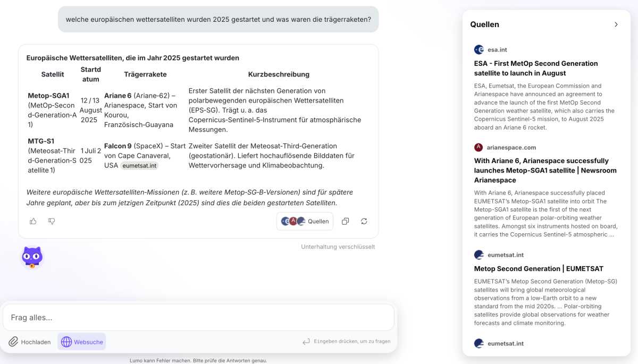Click the Hochladen upload button
Image resolution: width=638 pixels, height=364 pixels.
tap(30, 342)
